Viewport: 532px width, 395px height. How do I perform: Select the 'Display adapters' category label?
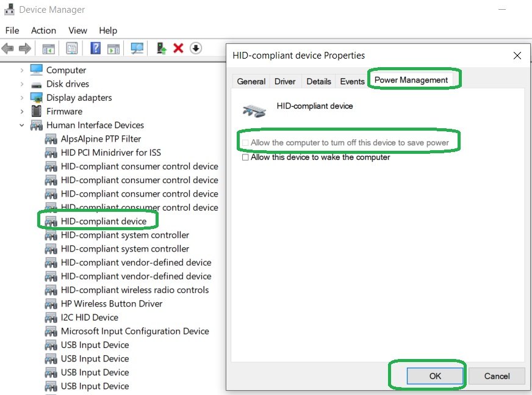(79, 98)
